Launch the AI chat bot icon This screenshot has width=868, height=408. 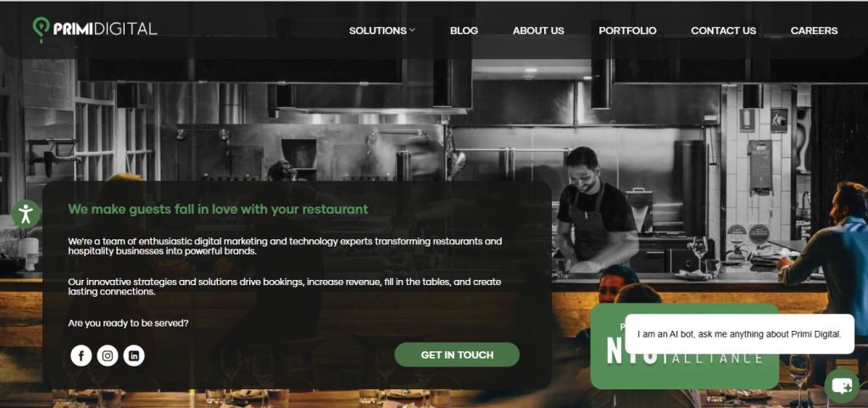tap(842, 385)
